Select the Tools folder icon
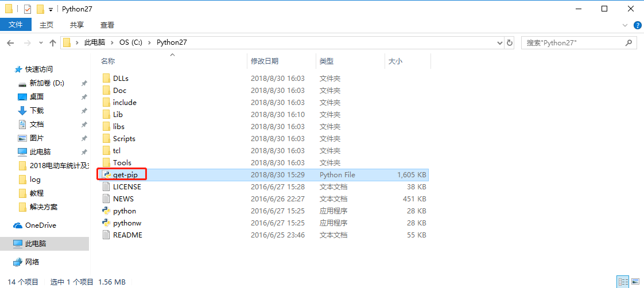 [x=106, y=162]
